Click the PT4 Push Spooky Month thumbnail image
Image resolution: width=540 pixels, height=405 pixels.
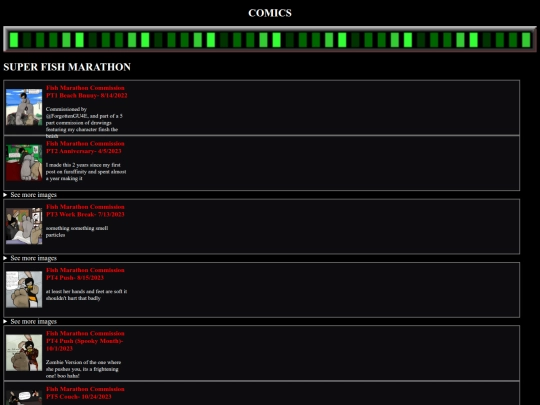click(x=24, y=353)
